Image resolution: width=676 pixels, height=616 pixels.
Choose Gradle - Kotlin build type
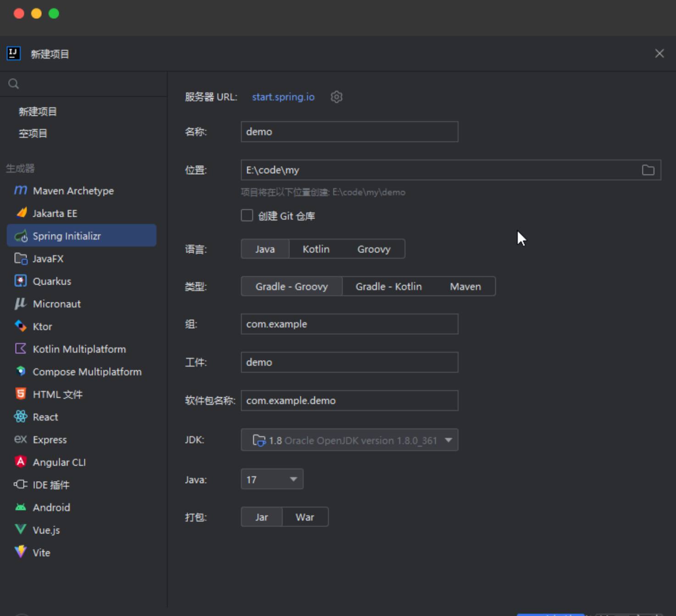388,286
